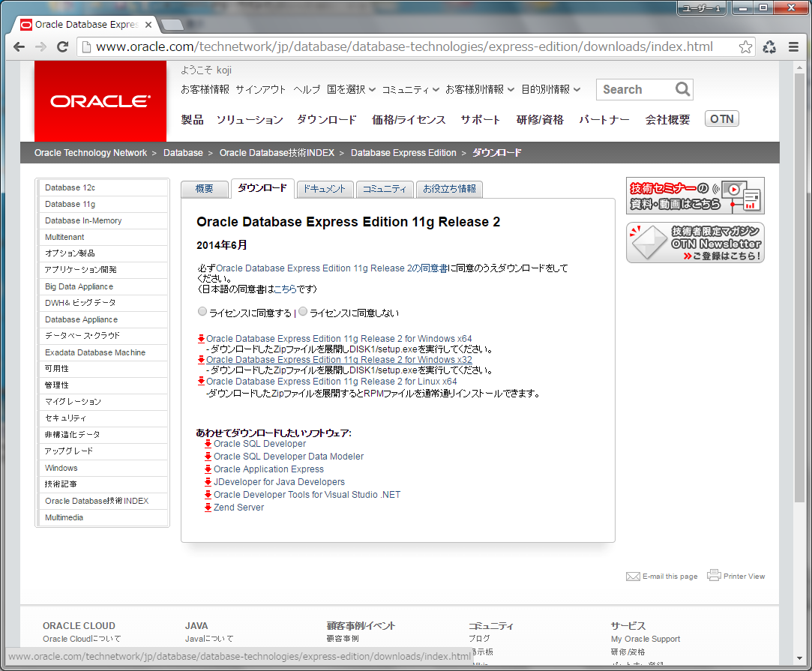This screenshot has width=812, height=671.
Task: Open Oracle SQL Developer link
Action: (x=259, y=444)
